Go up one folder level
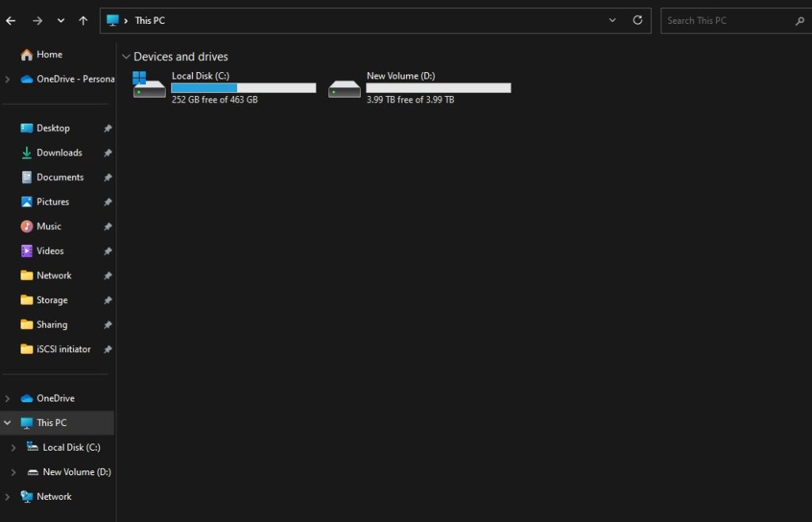This screenshot has width=812, height=522. click(82, 21)
